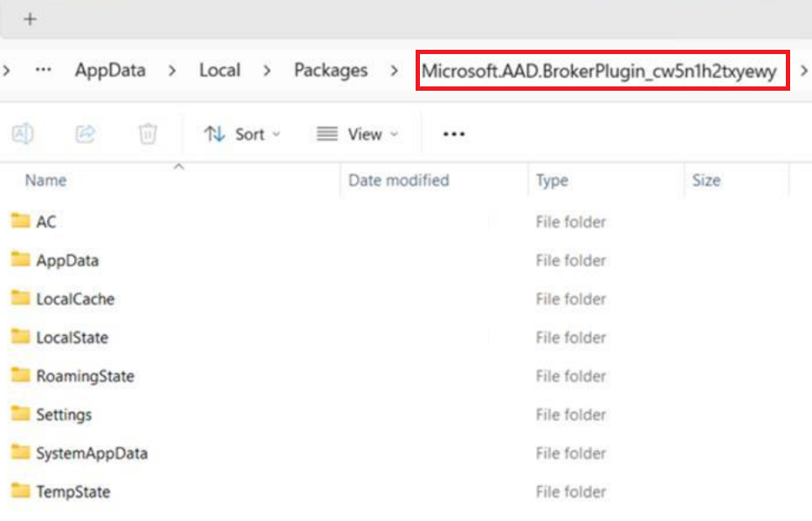The image size is (812, 521).
Task: Click File folder type of TempState row
Action: coord(571,491)
